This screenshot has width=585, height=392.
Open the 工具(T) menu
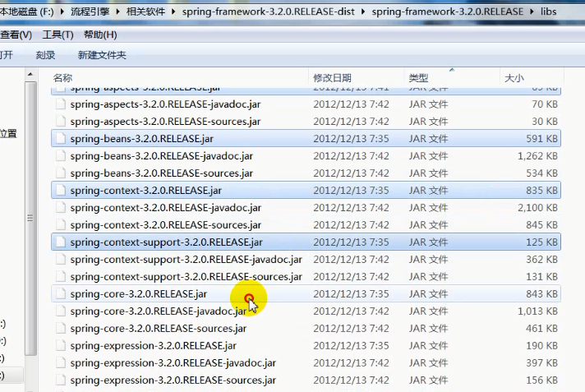click(x=58, y=35)
